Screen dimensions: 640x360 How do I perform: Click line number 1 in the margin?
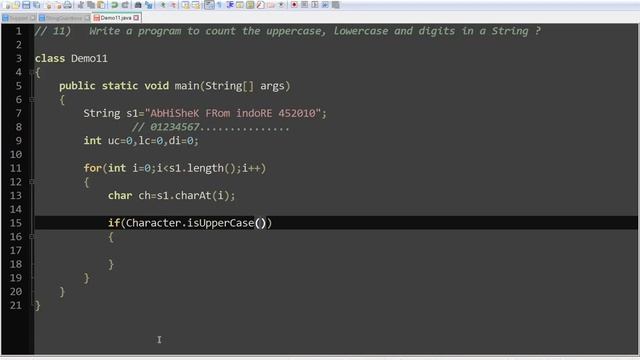[18, 31]
